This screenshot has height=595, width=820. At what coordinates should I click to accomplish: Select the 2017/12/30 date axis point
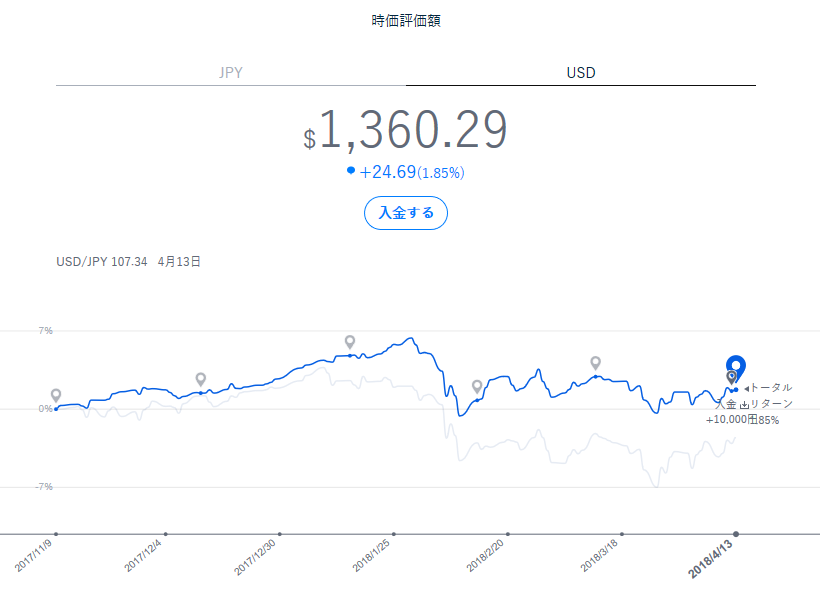(x=279, y=534)
